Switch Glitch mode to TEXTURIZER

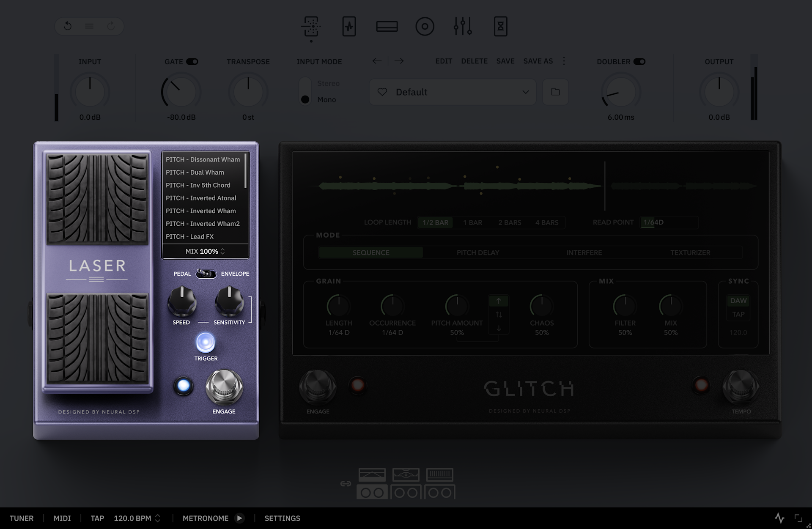click(x=690, y=252)
